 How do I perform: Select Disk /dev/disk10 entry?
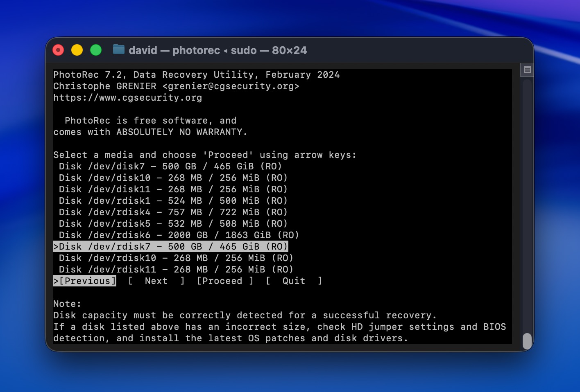tap(172, 178)
